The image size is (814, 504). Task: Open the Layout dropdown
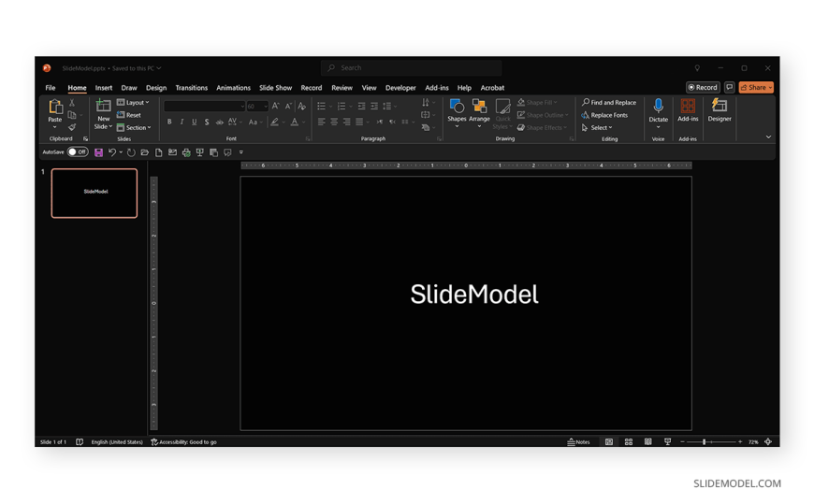point(133,102)
